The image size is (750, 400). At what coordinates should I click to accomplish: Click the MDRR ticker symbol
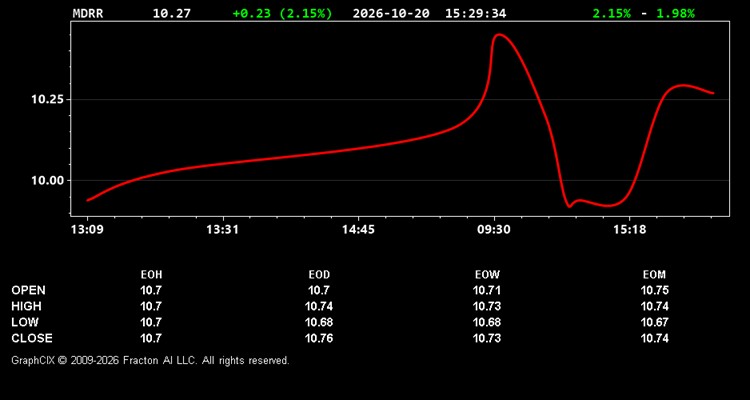(88, 13)
